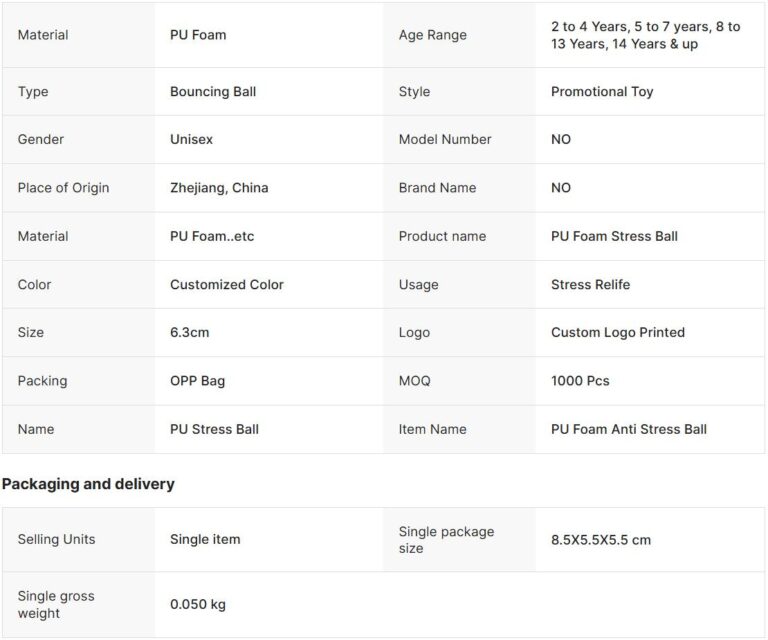Click the "1000 Pcs" MOQ value

[x=580, y=381]
